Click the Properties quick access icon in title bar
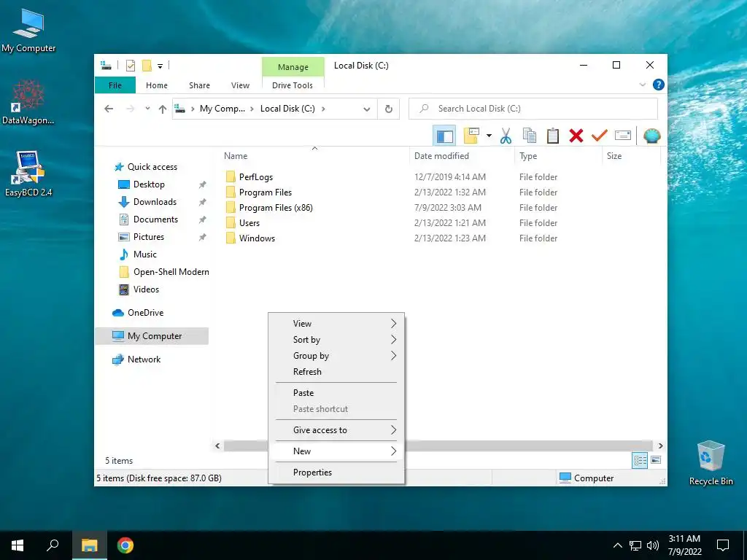747x560 pixels. [x=131, y=66]
